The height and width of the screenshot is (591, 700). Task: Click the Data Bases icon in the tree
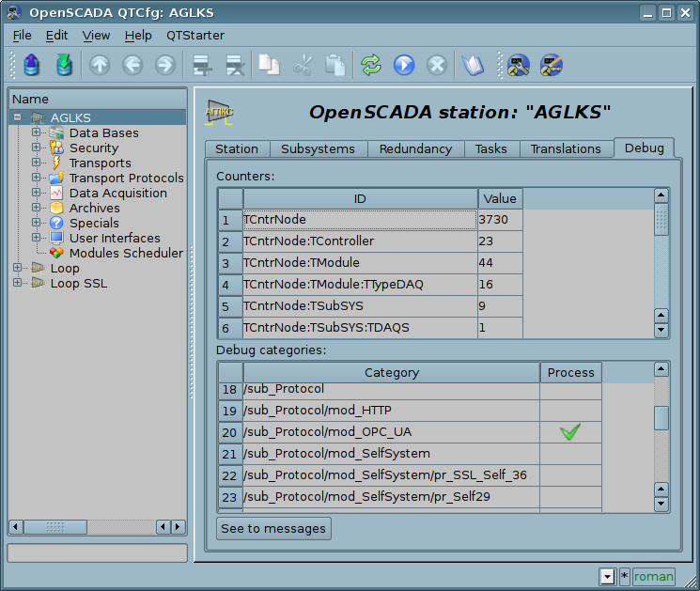point(56,133)
